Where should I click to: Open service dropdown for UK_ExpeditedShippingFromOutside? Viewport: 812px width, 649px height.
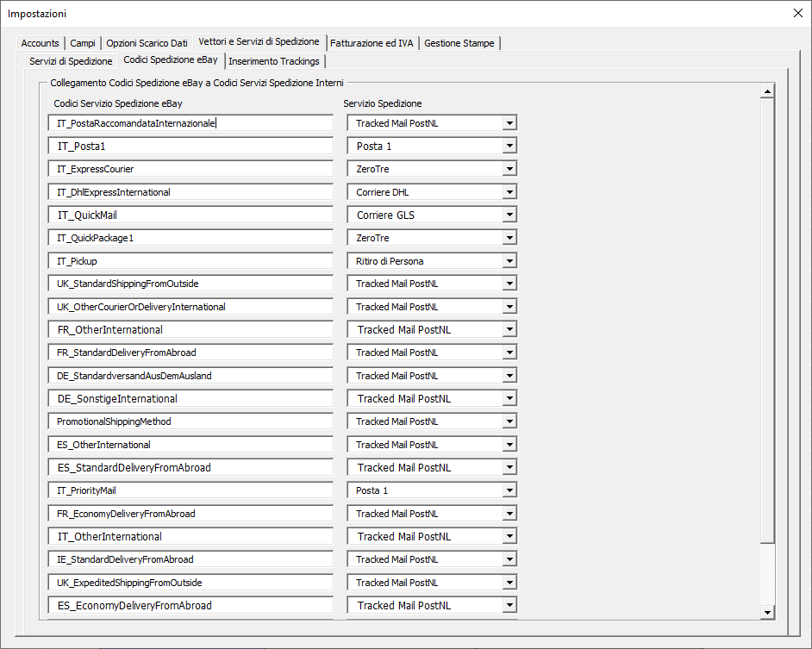pyautogui.click(x=509, y=582)
